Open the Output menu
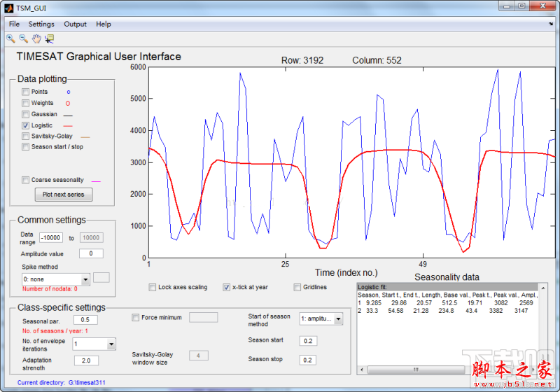Viewport: 560px width, 392px height. (76, 24)
